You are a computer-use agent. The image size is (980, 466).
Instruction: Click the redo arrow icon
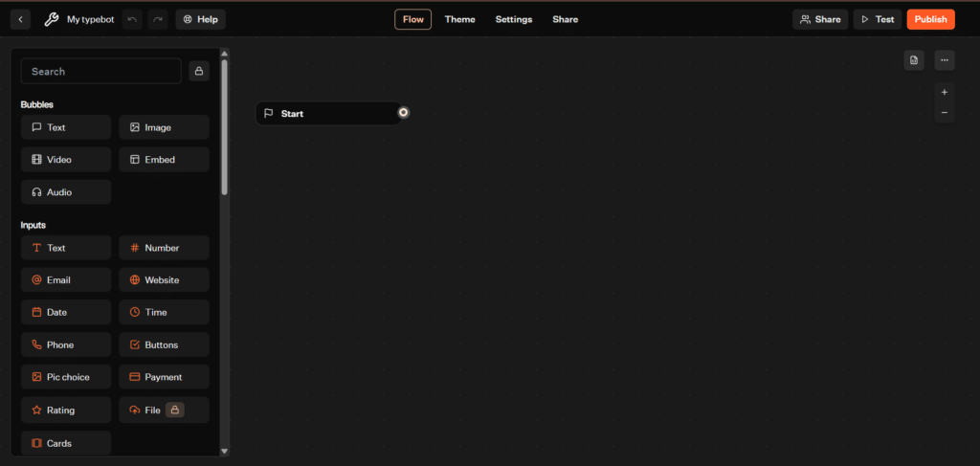point(158,19)
